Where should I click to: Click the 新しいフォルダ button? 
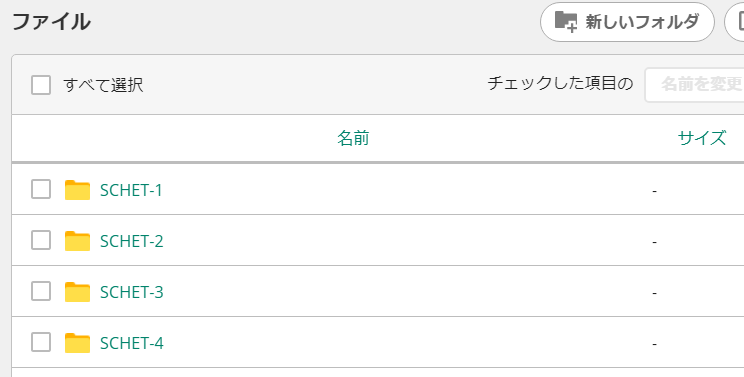point(627,22)
